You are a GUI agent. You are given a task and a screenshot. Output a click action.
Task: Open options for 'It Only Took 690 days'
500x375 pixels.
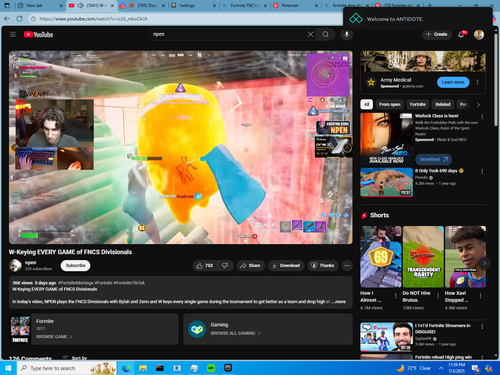click(x=482, y=171)
